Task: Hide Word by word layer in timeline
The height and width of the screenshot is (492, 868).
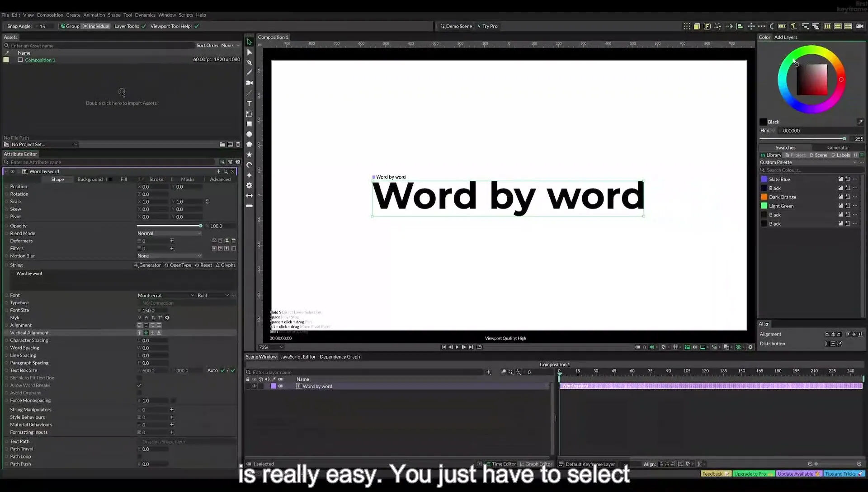Action: click(x=254, y=386)
